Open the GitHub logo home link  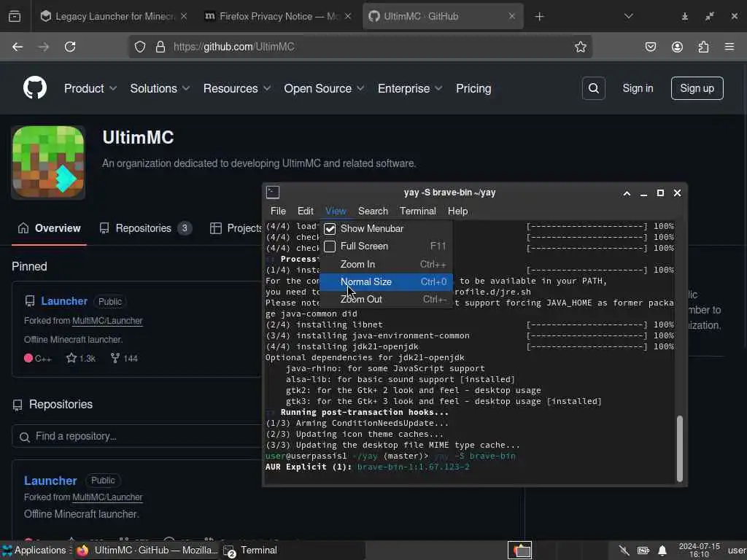point(35,88)
